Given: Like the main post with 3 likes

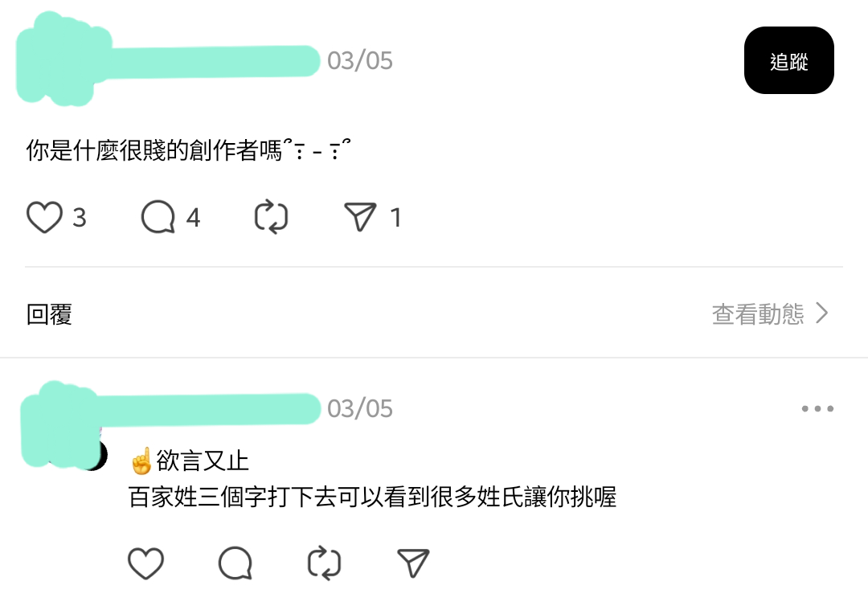Looking at the screenshot, I should pyautogui.click(x=44, y=217).
